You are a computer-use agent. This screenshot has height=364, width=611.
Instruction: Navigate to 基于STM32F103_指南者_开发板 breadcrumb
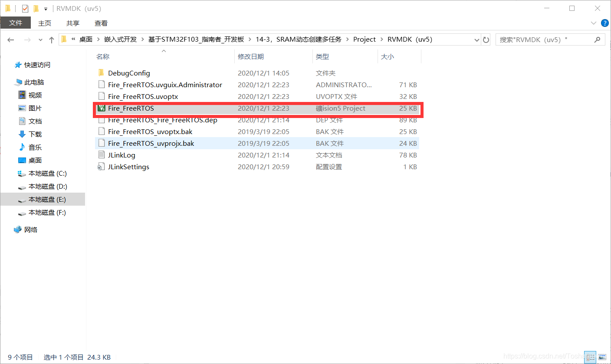click(197, 39)
